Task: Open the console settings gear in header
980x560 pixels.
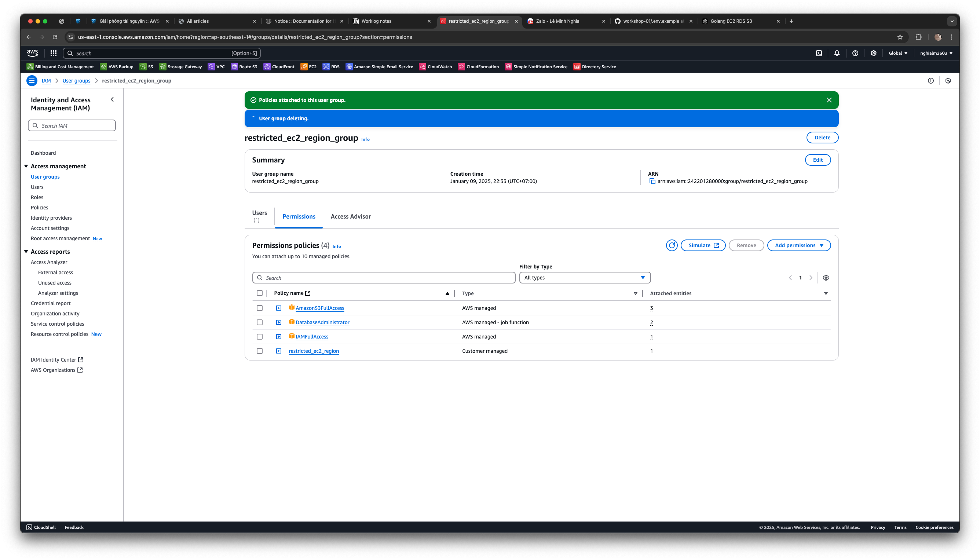Action: 874,53
